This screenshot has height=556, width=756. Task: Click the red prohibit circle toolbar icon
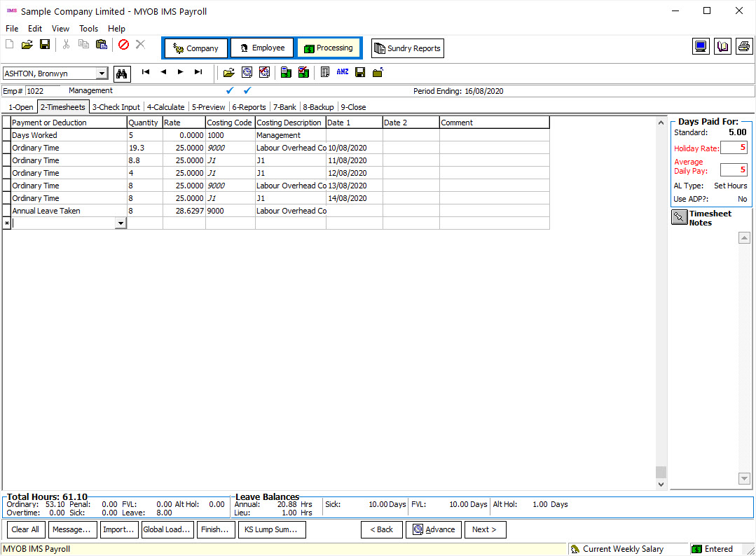(x=123, y=45)
